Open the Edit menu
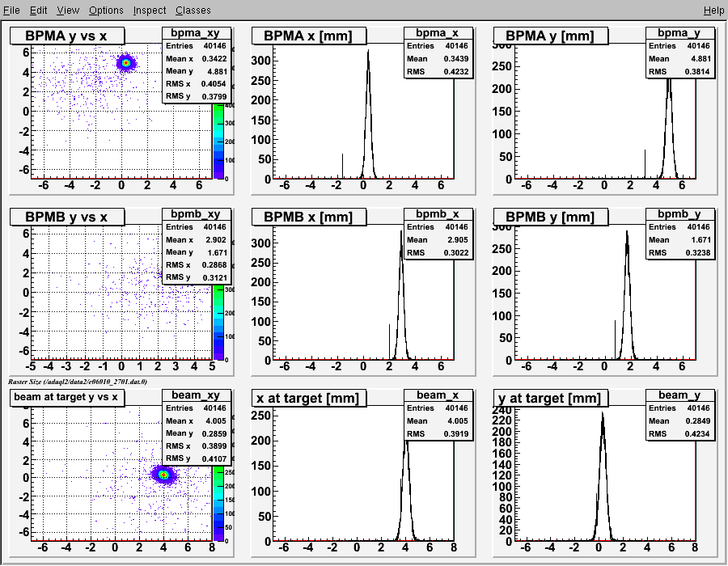 [38, 11]
